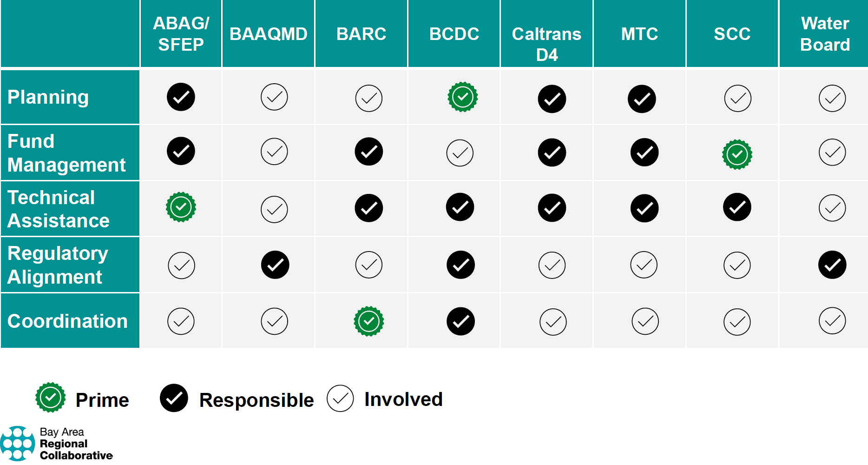Select SCC's green Prime badge for Fund Management
The image size is (868, 465).
(737, 154)
